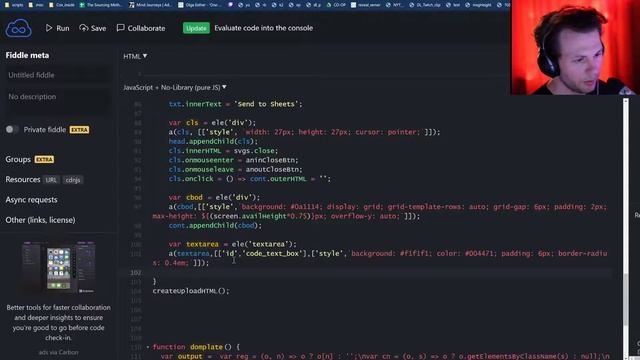
Task: Expand the Async requests section
Action: tap(31, 200)
